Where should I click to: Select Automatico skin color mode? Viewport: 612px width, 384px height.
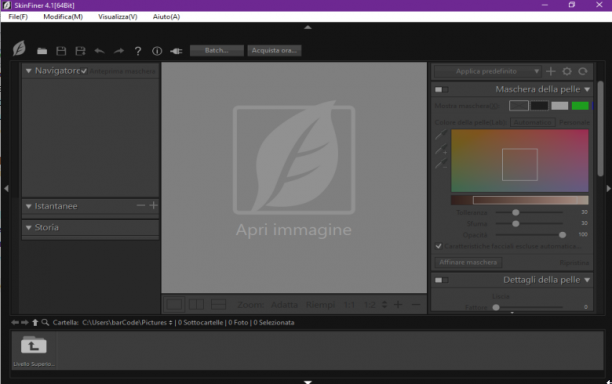click(532, 122)
